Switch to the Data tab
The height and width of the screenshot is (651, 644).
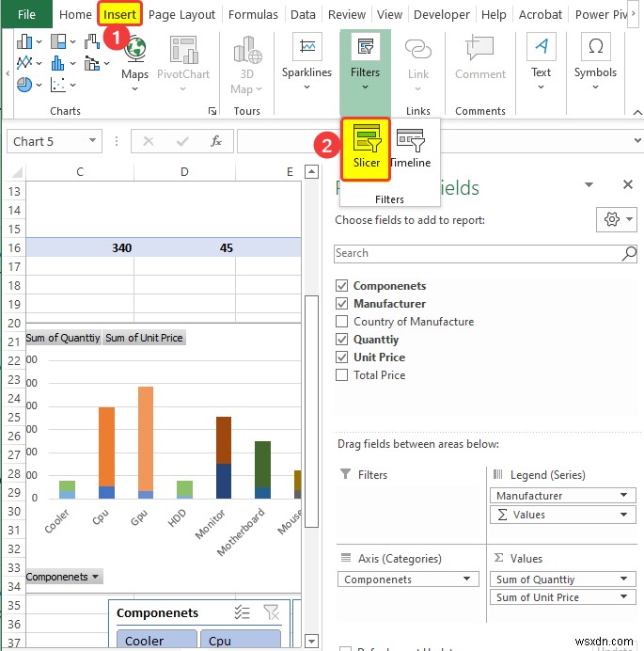303,14
